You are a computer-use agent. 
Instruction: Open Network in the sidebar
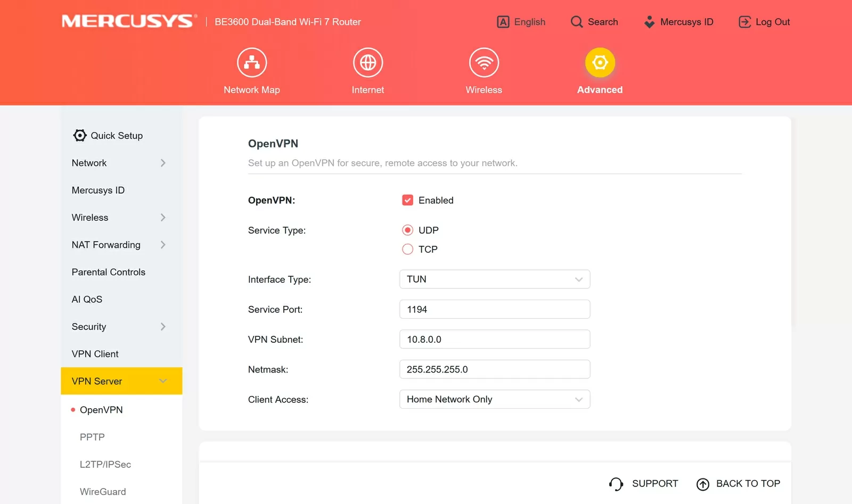pyautogui.click(x=121, y=163)
